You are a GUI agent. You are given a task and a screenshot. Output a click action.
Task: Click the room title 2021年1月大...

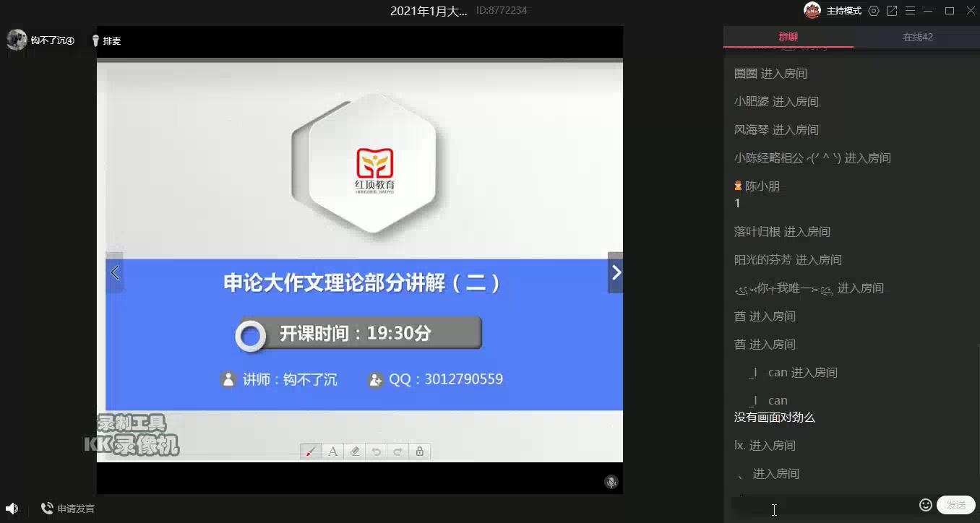pyautogui.click(x=429, y=11)
